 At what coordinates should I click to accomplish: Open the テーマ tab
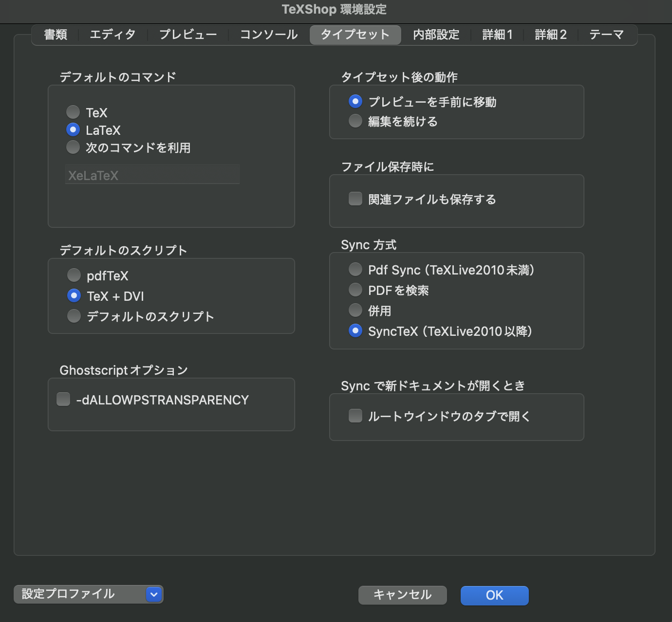pos(607,35)
